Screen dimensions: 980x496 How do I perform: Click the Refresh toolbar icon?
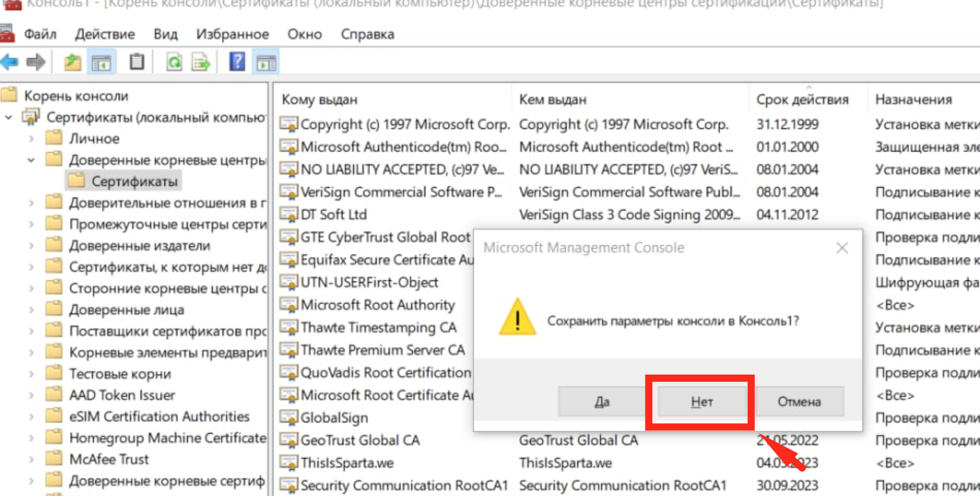tap(175, 63)
